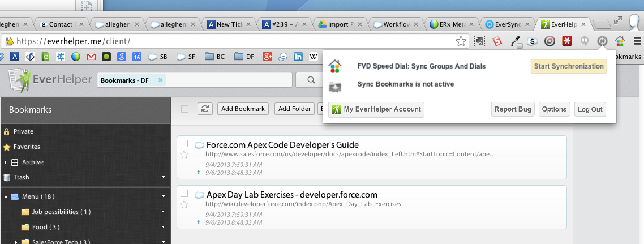This screenshot has width=644, height=244.
Task: Enter fullscreen with the arrows icon
Action: click(618, 20)
